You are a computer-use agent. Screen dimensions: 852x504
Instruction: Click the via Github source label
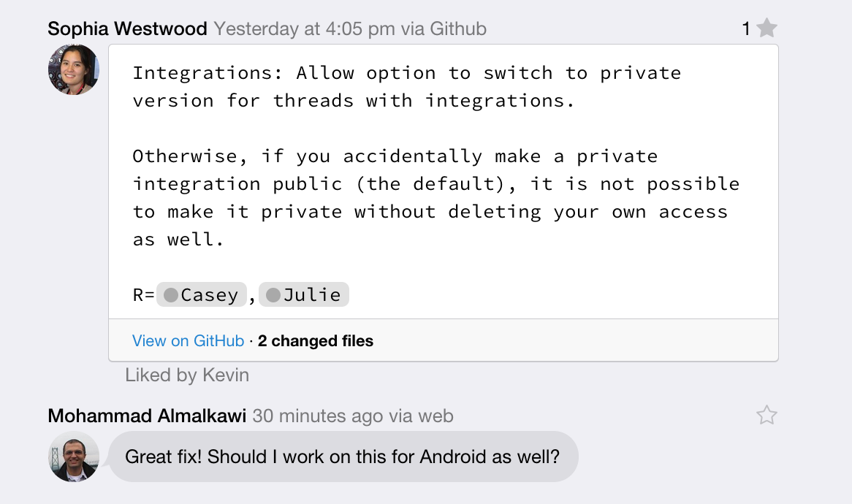tap(447, 29)
